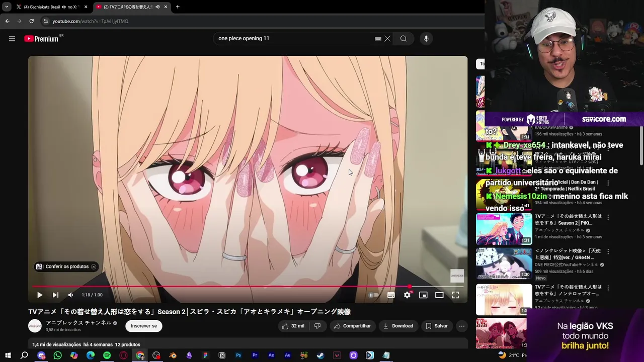Mute the video volume
The image size is (644, 362).
click(x=70, y=295)
